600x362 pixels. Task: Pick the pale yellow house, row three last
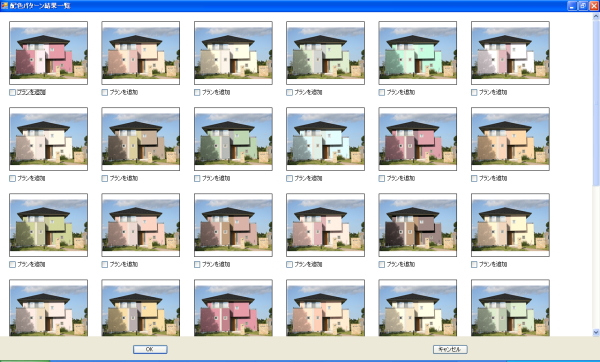pyautogui.click(x=510, y=225)
